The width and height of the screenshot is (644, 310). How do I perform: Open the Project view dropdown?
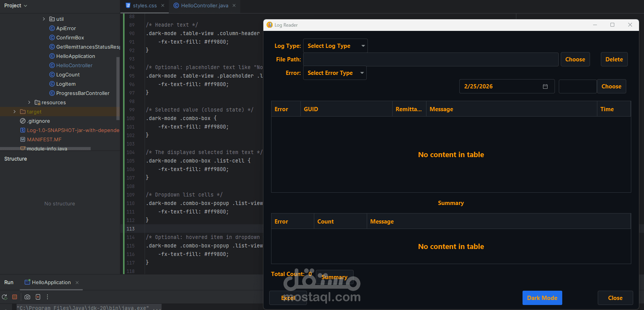tap(16, 5)
